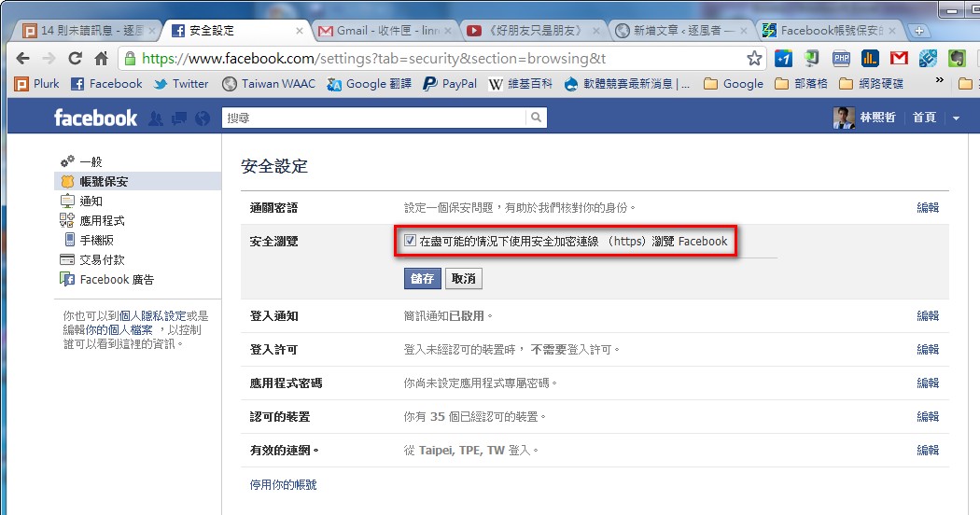Select 帳號保安 in settings sidebar
Viewport: 980px width, 515px height.
pyautogui.click(x=137, y=181)
